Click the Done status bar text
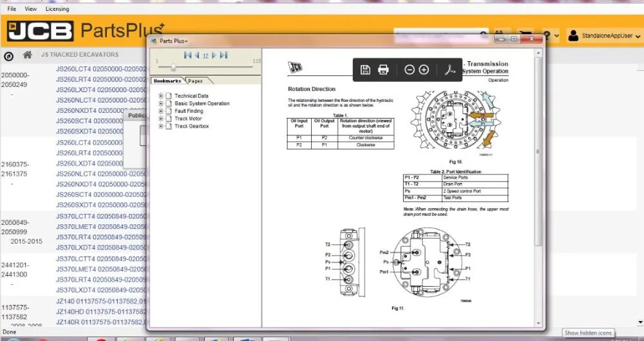644x341 pixels. point(8,331)
